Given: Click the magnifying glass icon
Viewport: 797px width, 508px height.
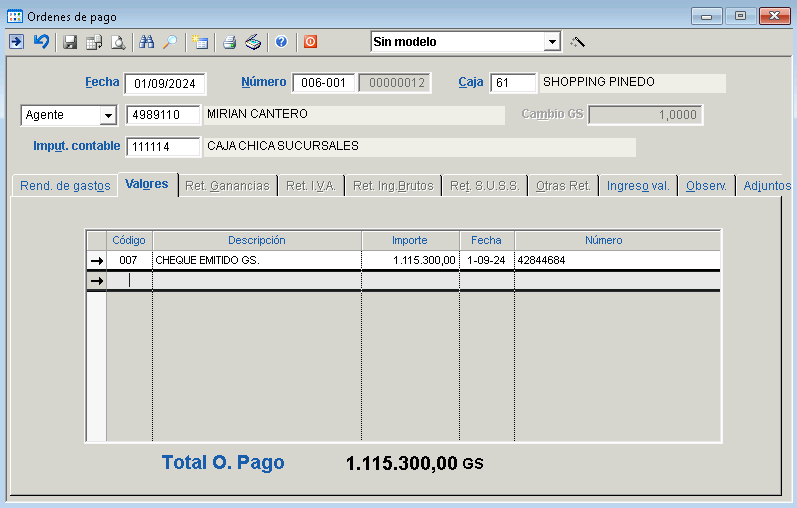Looking at the screenshot, I should pos(170,42).
